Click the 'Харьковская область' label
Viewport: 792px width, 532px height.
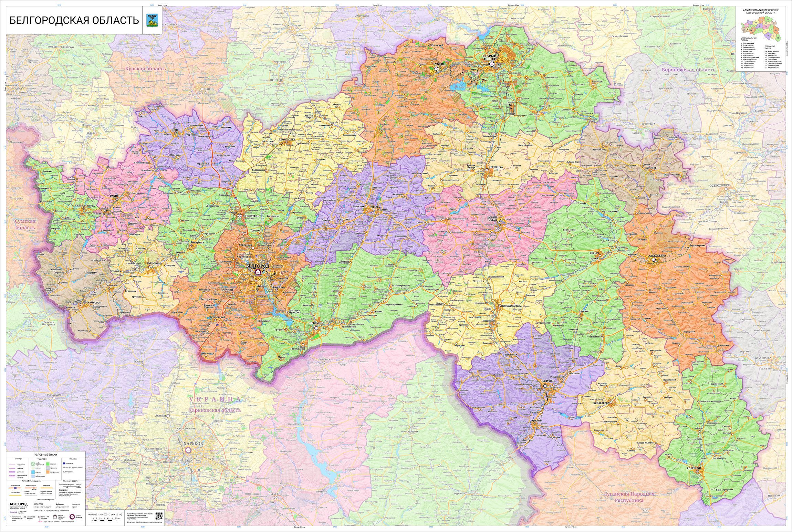coord(214,410)
